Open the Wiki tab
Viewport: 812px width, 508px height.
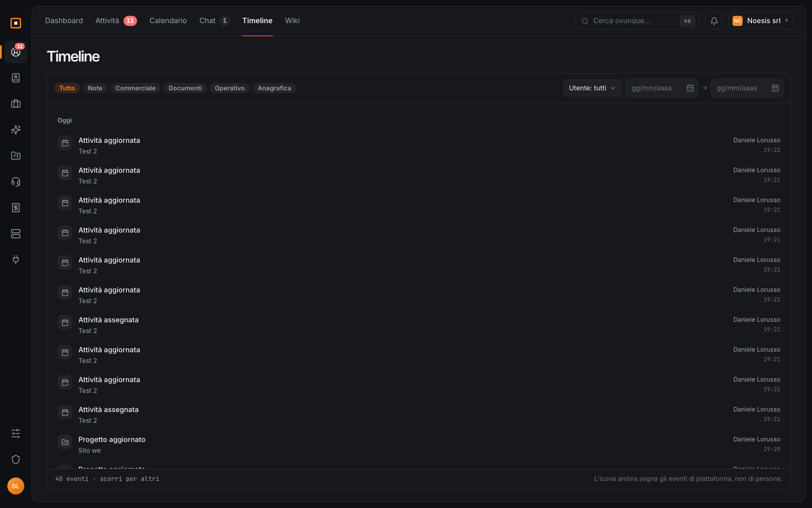[x=292, y=21]
